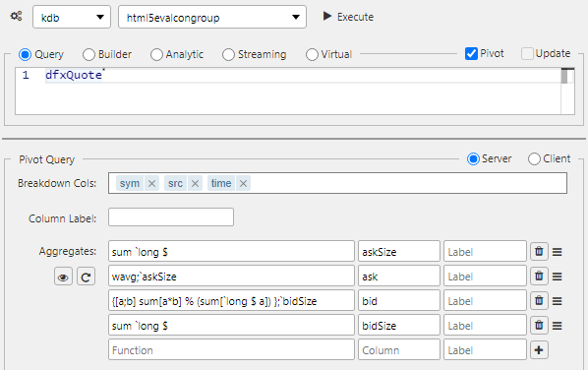588x370 pixels.
Task: Delete the bid aggregate row
Action: 539,300
